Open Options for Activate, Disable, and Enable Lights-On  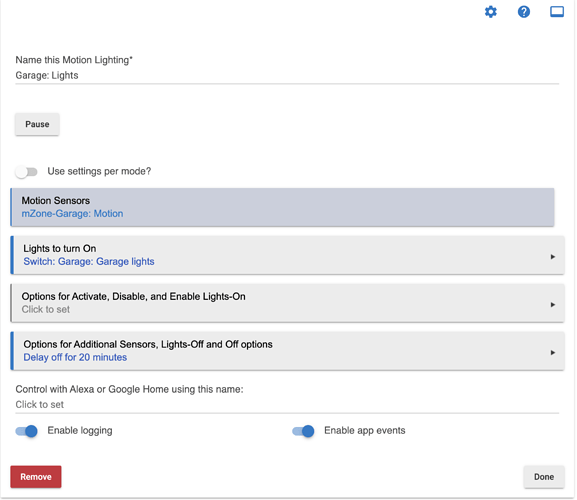[x=287, y=303]
